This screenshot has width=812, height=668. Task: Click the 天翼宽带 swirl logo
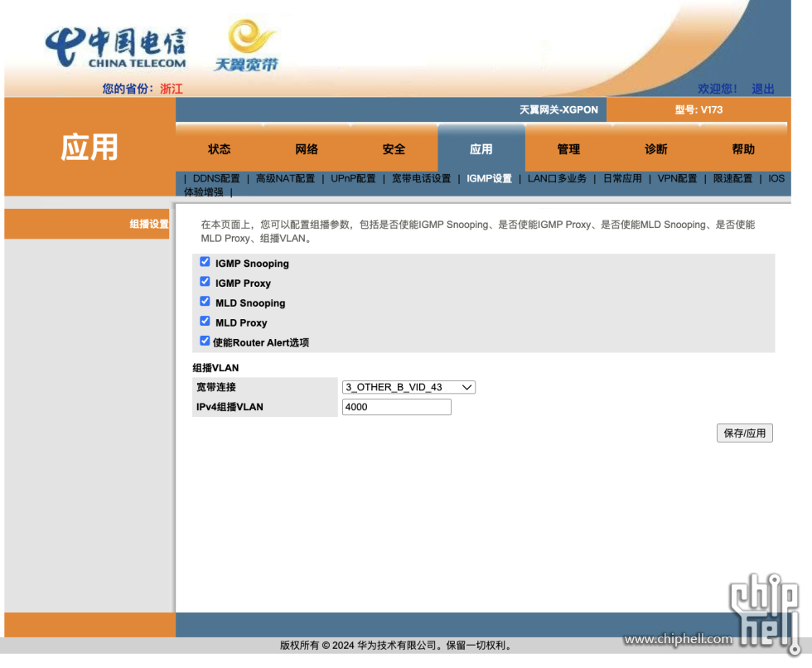point(247,46)
